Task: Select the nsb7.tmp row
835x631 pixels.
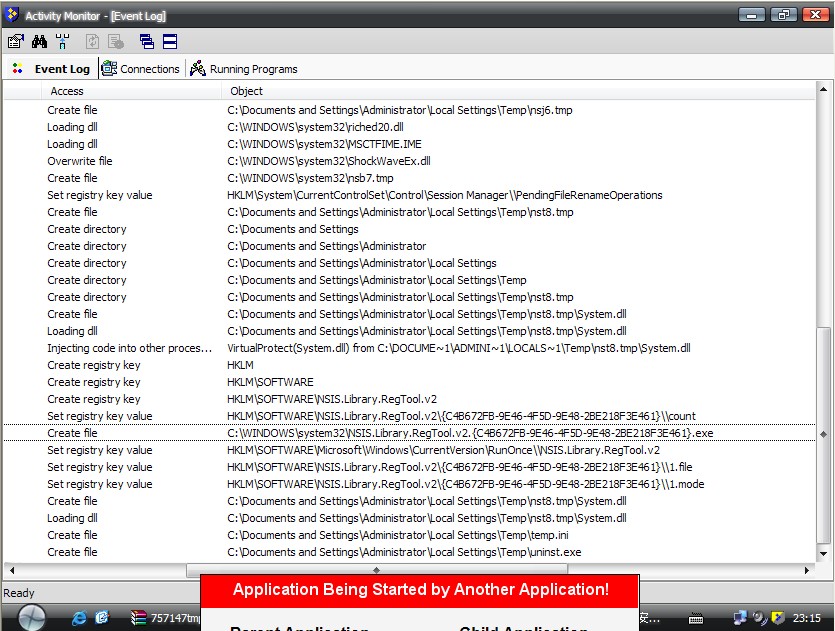Action: click(x=409, y=178)
